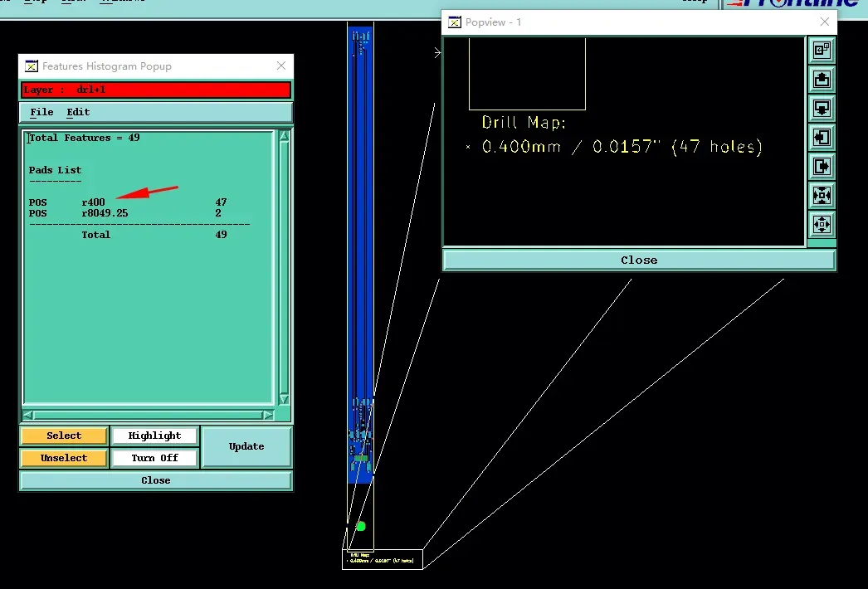Click the 'Drill Map:' label in Popview
The width and height of the screenshot is (868, 589).
point(524,122)
